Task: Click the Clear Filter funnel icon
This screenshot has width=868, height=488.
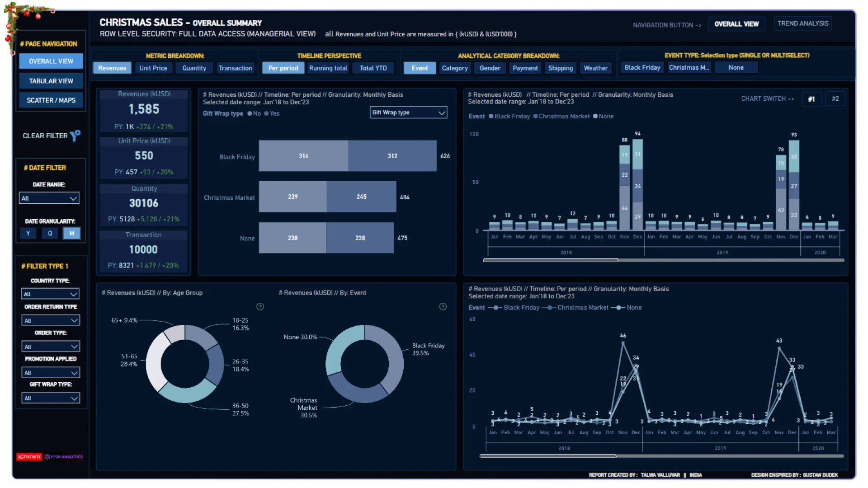Action: click(75, 135)
